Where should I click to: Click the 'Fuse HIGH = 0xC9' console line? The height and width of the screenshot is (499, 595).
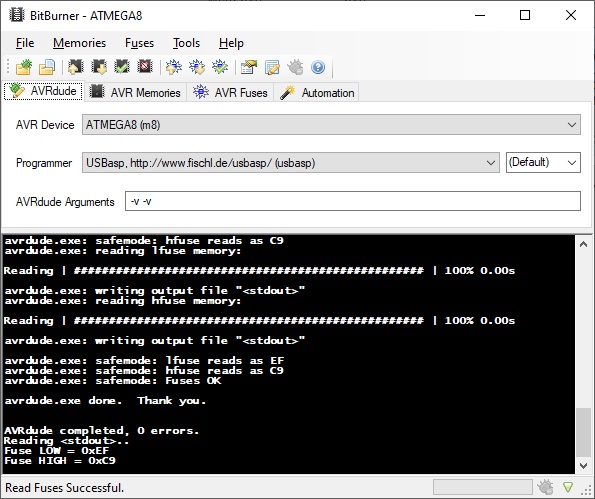(60, 461)
